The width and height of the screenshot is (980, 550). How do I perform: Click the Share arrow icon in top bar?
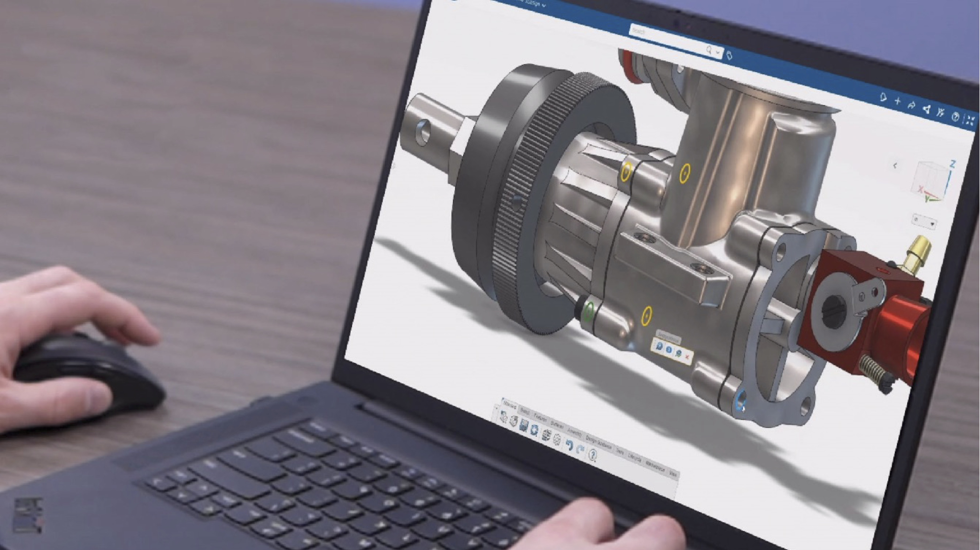911,105
